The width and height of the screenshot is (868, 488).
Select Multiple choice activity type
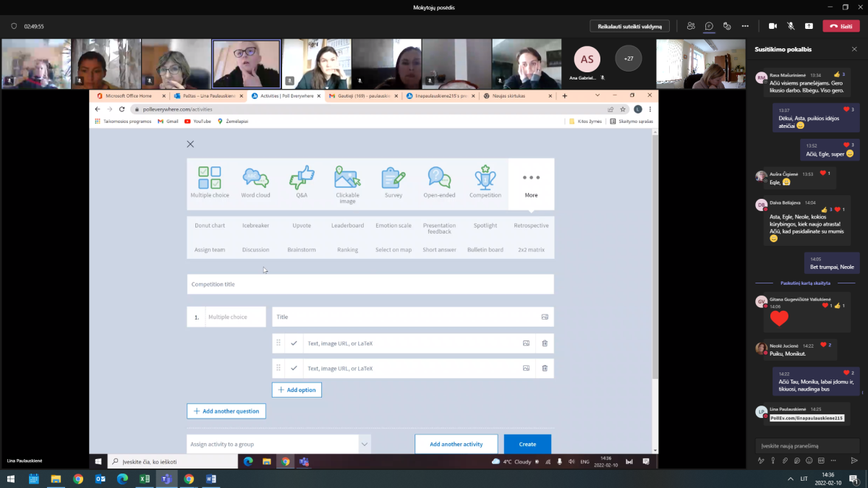click(x=210, y=182)
